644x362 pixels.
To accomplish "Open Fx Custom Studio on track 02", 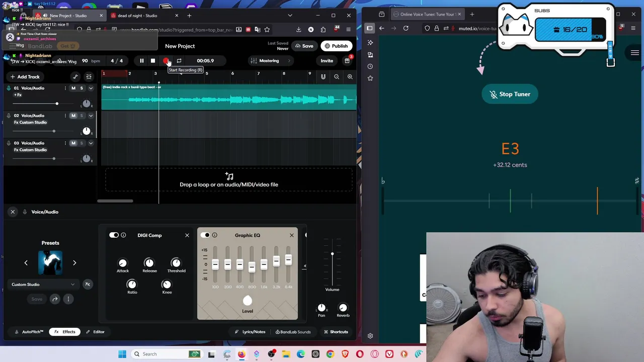I will [30, 122].
